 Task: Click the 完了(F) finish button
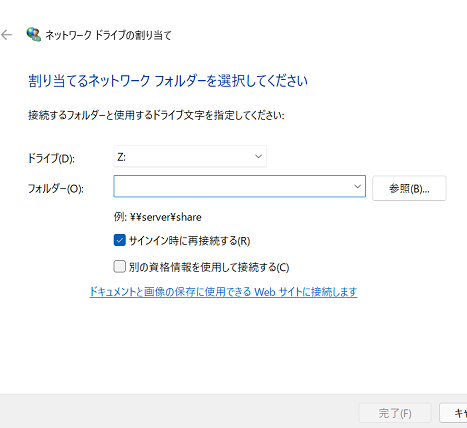point(395,413)
